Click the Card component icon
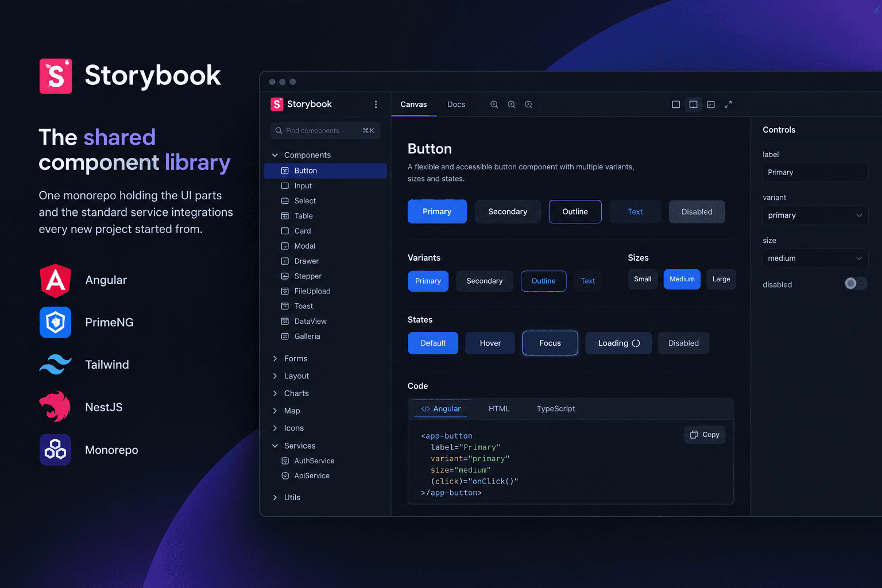The height and width of the screenshot is (588, 882). [285, 231]
